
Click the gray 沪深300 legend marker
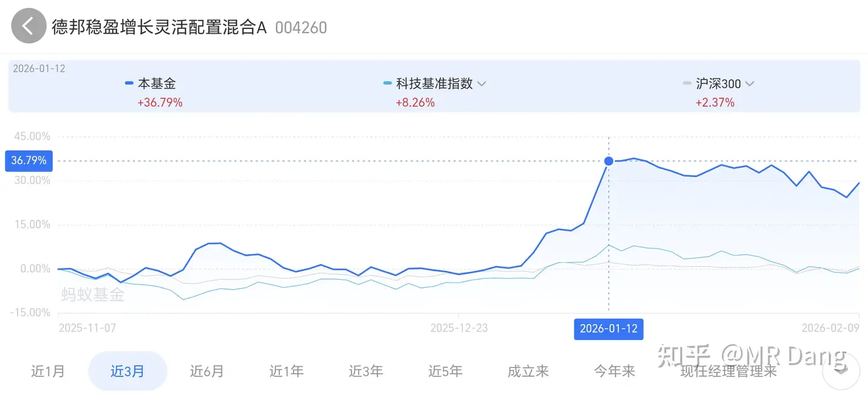point(687,84)
